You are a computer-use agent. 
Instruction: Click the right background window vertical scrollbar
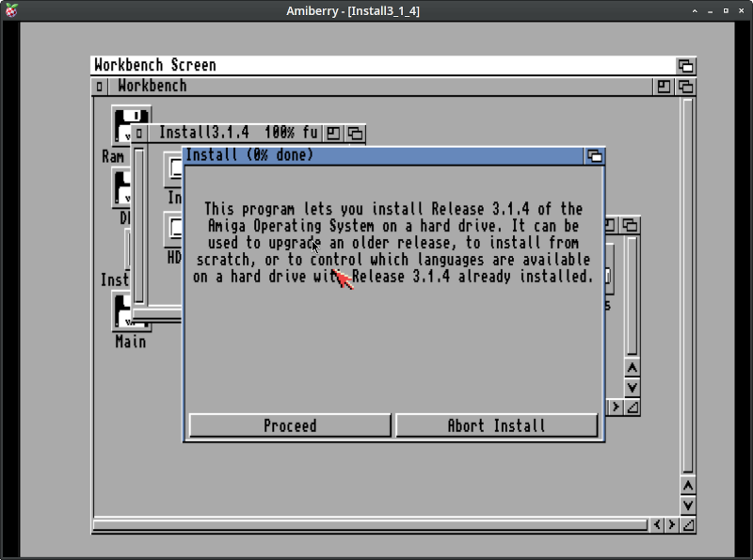coord(632,296)
